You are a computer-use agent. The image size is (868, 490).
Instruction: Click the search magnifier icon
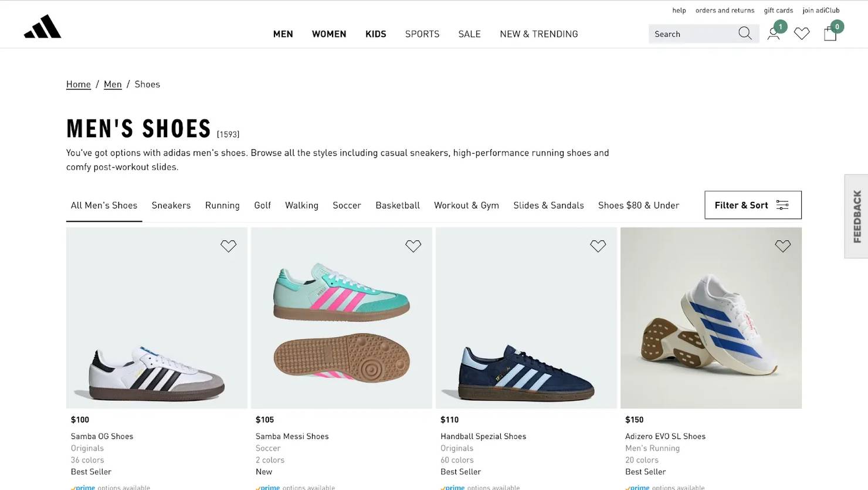coord(744,33)
